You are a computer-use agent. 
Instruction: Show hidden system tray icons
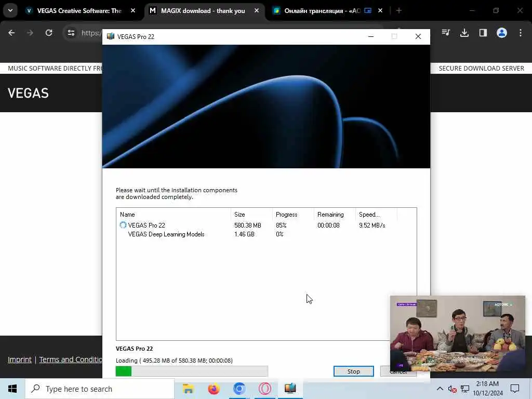[440, 389]
